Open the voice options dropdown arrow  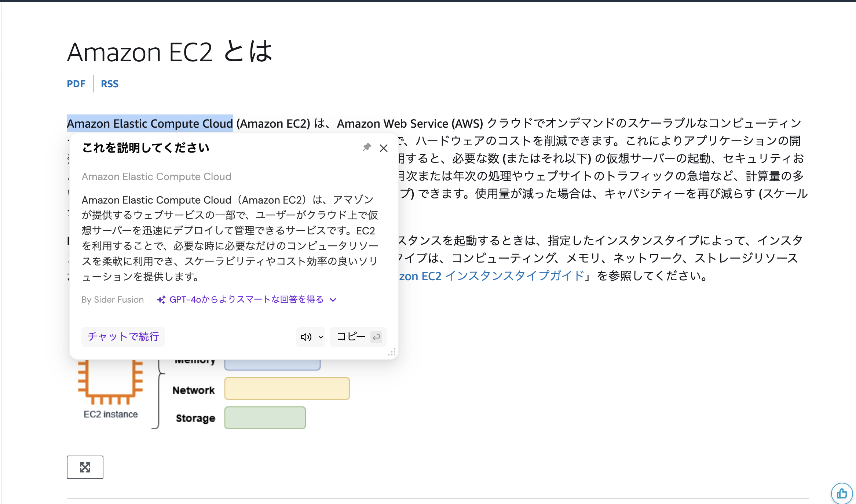coord(321,337)
